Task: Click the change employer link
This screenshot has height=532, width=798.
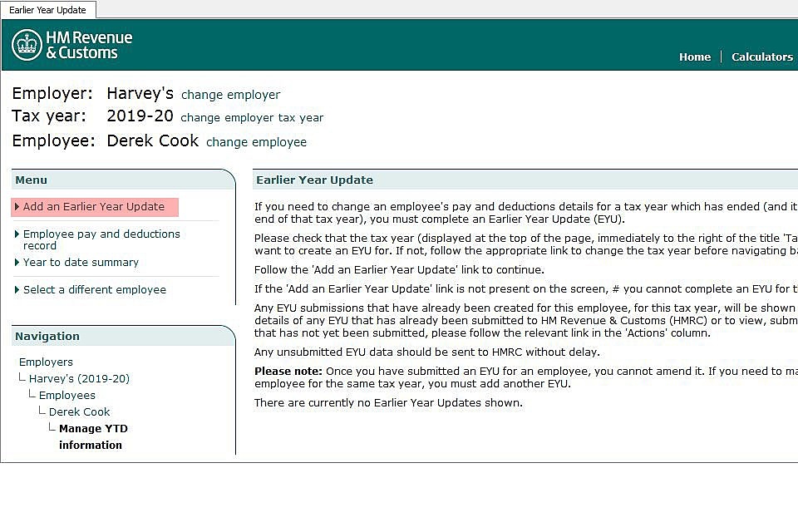Action: click(230, 95)
